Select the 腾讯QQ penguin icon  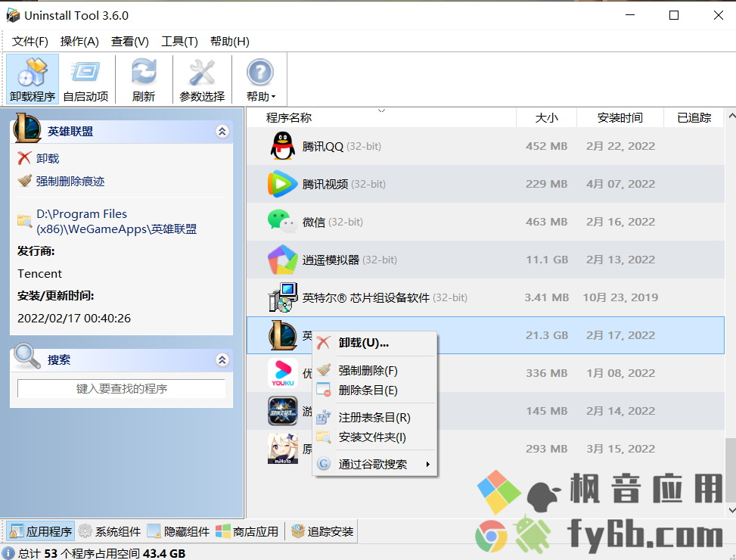pos(283,146)
